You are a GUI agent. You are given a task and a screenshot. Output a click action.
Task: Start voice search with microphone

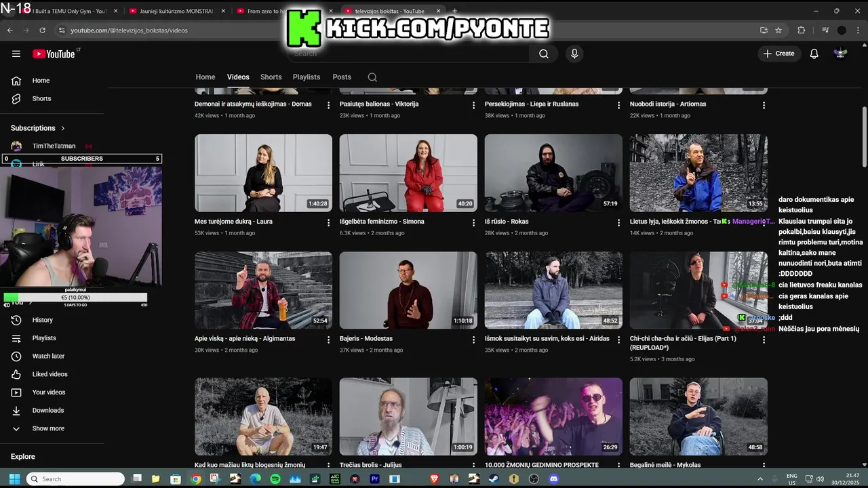574,54
